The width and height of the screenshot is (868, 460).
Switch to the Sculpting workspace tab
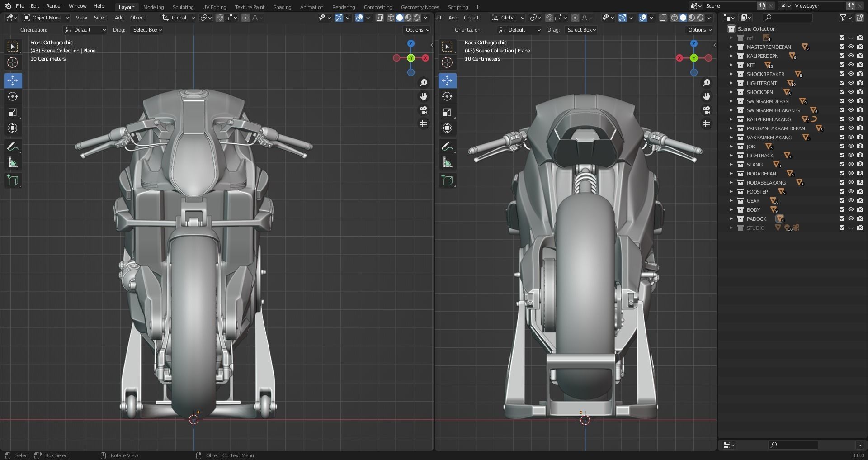183,7
